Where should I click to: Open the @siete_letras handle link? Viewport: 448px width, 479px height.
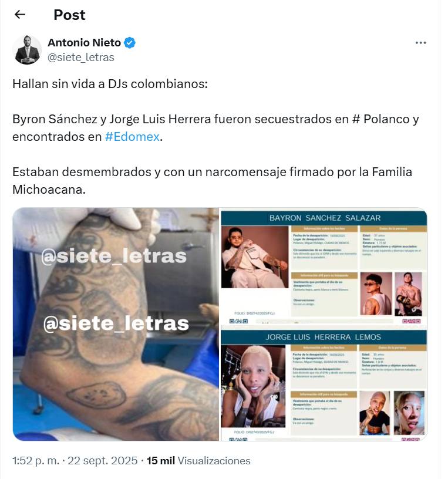pos(81,58)
